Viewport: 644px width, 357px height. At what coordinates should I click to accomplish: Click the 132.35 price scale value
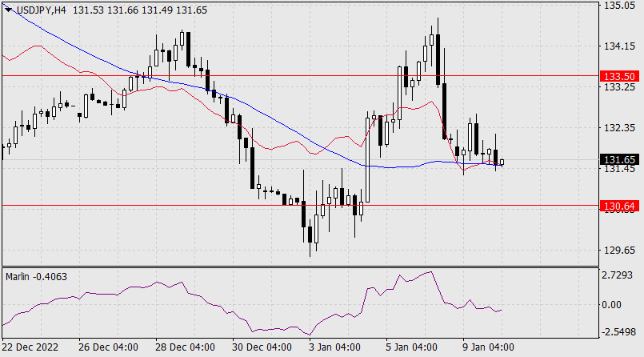(619, 128)
